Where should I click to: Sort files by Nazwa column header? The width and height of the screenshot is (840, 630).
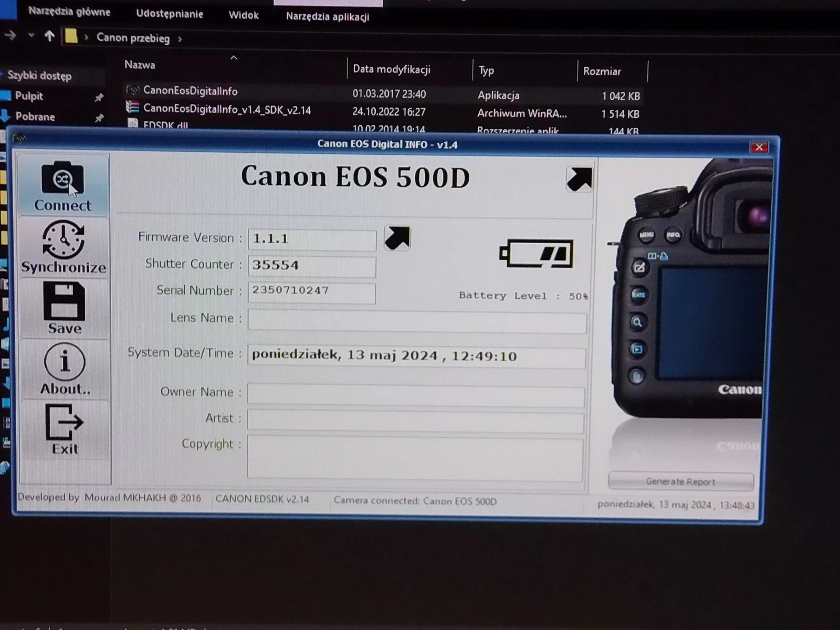click(140, 65)
